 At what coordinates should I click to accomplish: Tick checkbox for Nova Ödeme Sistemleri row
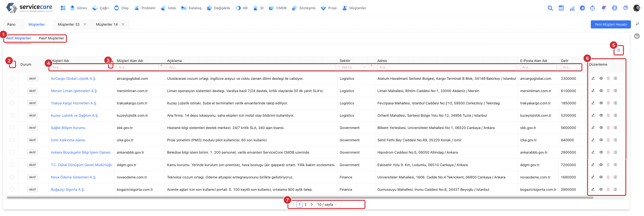pos(12,177)
